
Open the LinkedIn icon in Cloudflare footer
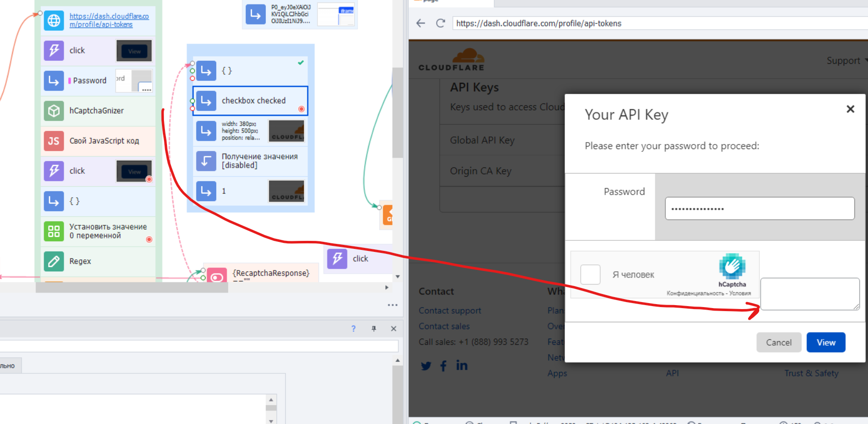click(462, 365)
